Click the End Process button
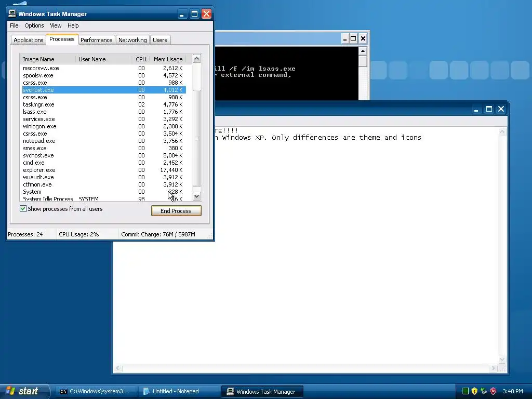532x399 pixels. pos(176,211)
